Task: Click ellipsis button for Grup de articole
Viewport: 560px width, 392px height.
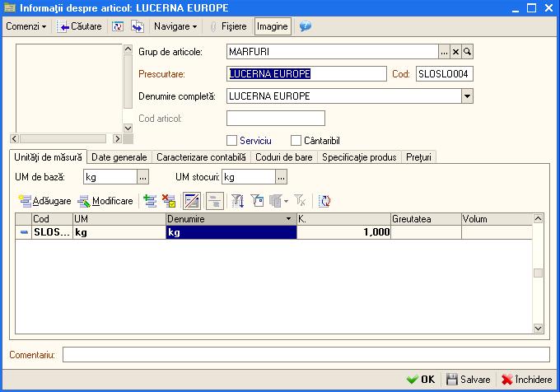Action: [444, 52]
